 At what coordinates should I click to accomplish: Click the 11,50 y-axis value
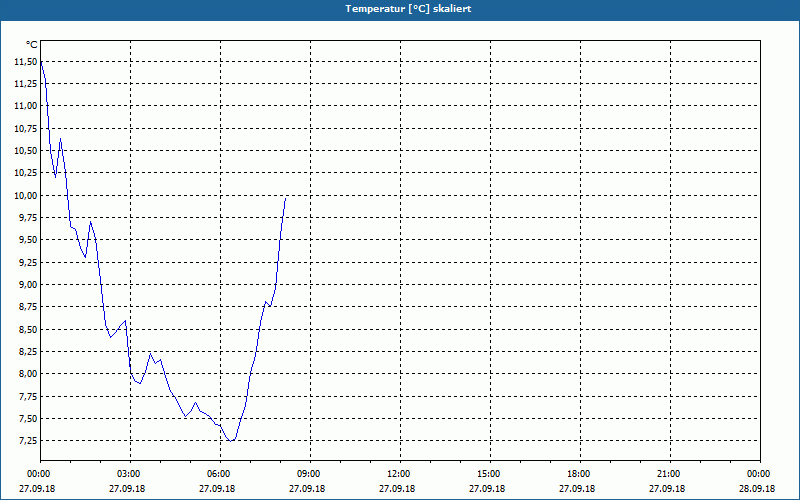(x=26, y=61)
